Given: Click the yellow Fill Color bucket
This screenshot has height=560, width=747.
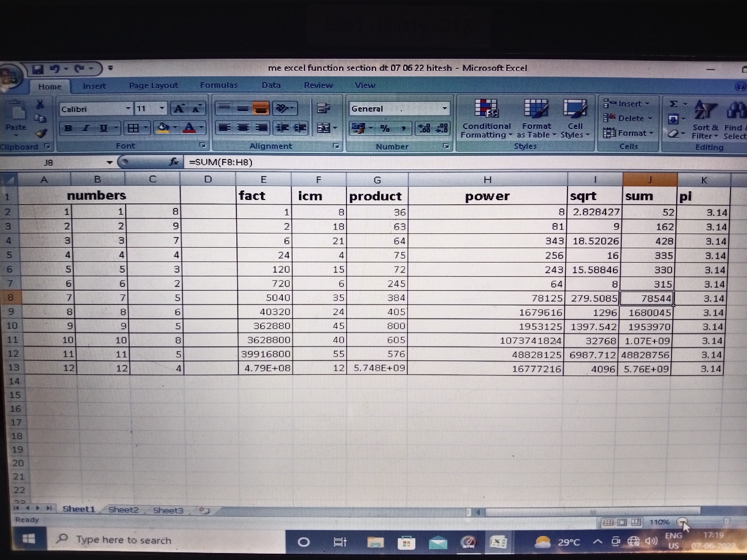Looking at the screenshot, I should [163, 128].
